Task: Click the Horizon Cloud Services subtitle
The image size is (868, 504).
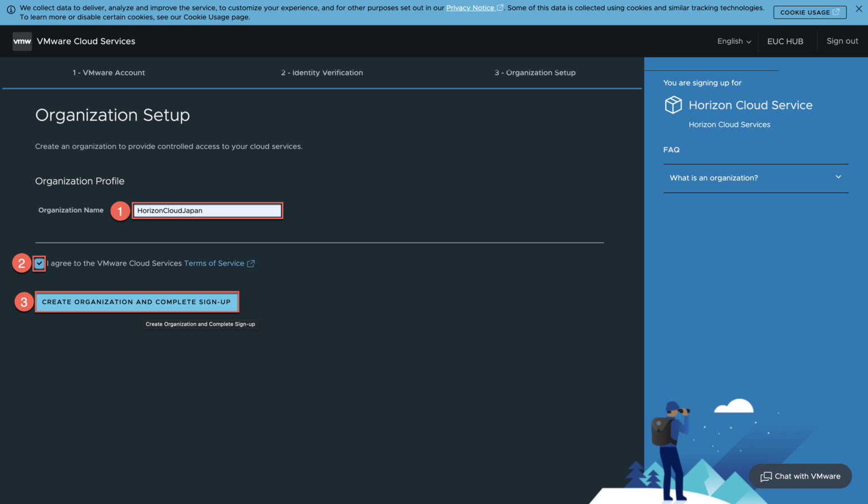Action: 730,124
